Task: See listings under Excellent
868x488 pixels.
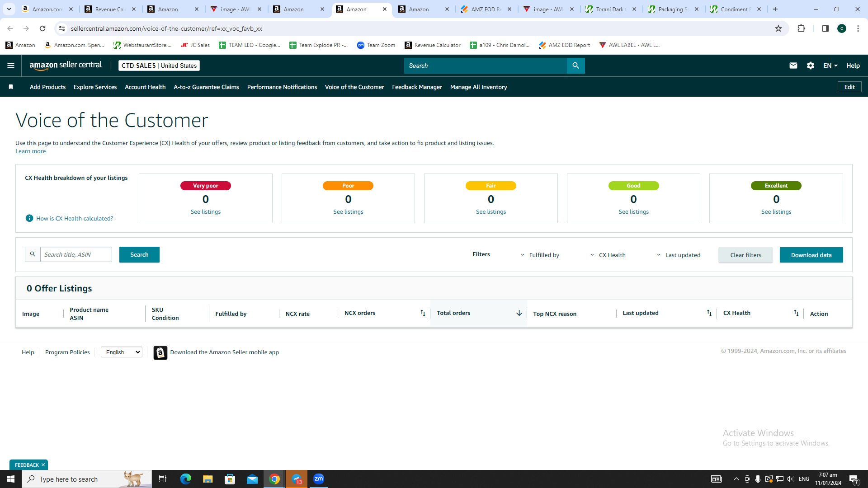Action: [x=776, y=211]
